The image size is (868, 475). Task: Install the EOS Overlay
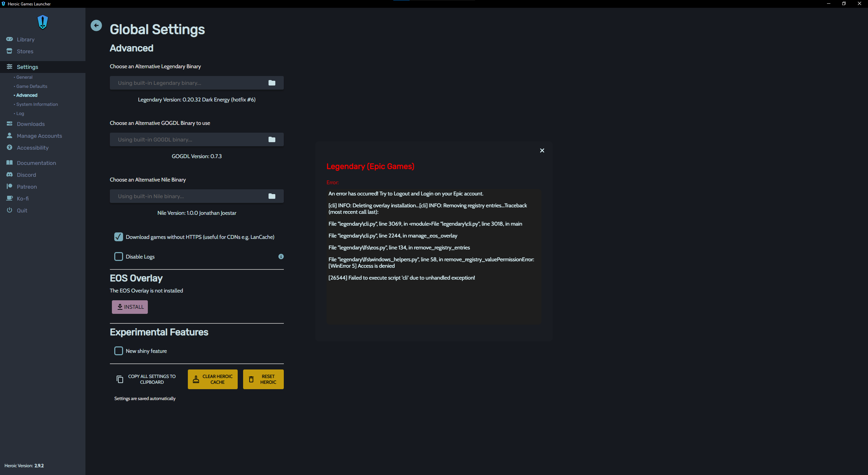click(130, 307)
